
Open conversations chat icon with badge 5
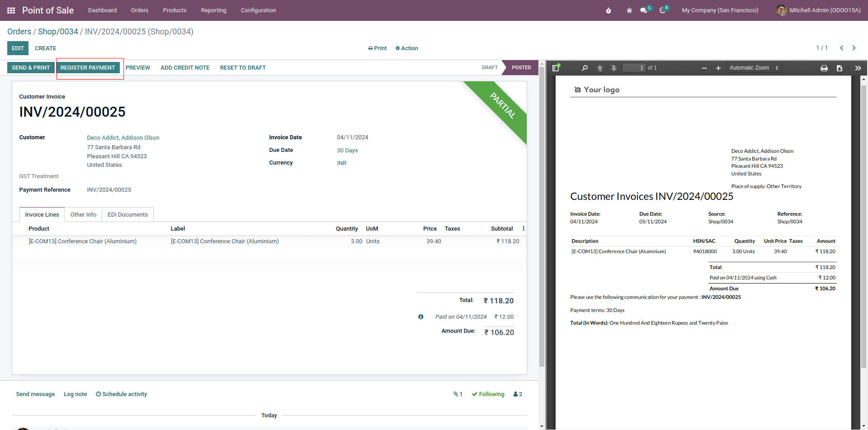pyautogui.click(x=644, y=10)
